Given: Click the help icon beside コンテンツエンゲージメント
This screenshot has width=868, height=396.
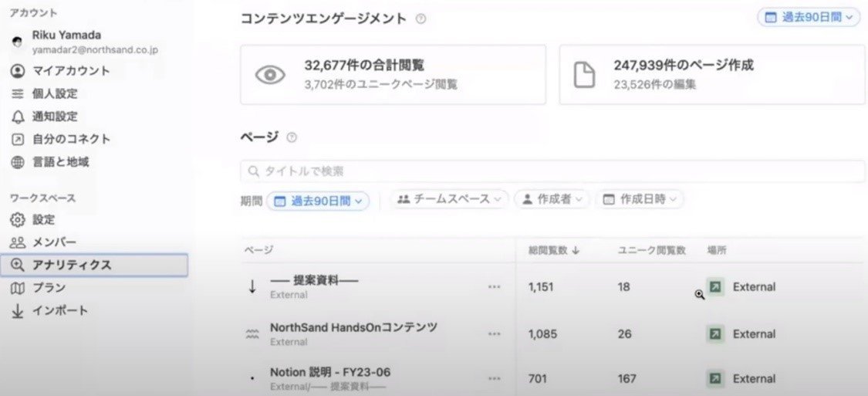Looking at the screenshot, I should point(420,19).
